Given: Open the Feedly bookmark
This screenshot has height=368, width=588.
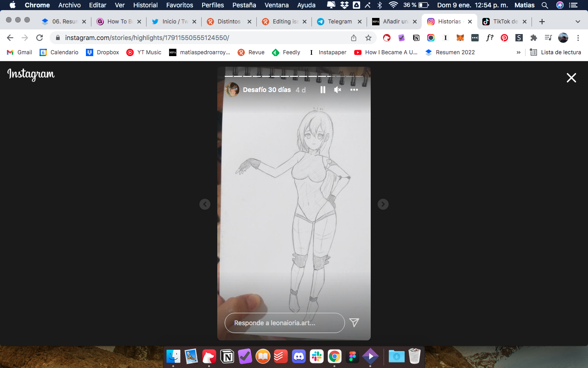Looking at the screenshot, I should [286, 52].
